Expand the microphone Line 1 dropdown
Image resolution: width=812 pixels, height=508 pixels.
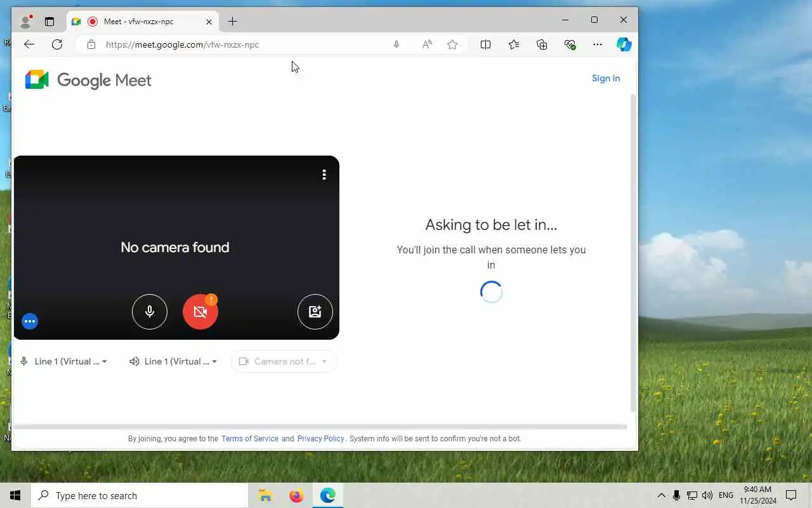point(64,361)
